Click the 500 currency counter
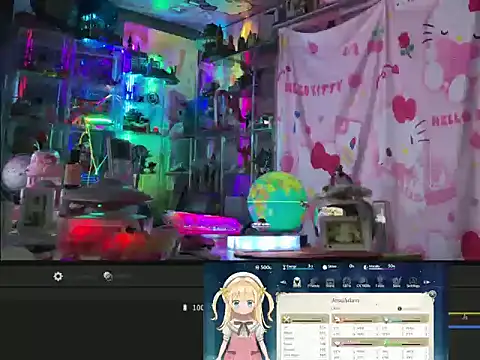Viewport: 480px width, 360px height. [x=263, y=267]
